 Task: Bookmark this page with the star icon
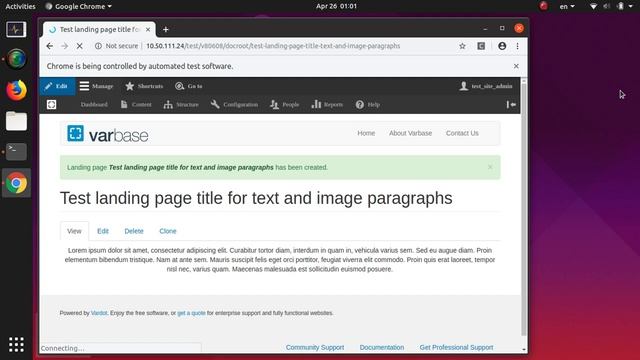(x=462, y=46)
